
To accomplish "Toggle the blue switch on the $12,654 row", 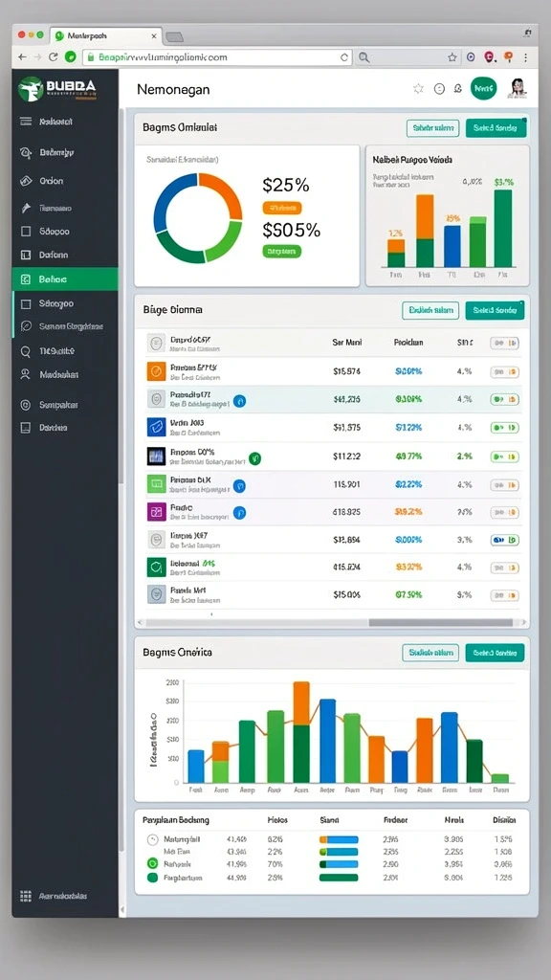I will click(505, 540).
